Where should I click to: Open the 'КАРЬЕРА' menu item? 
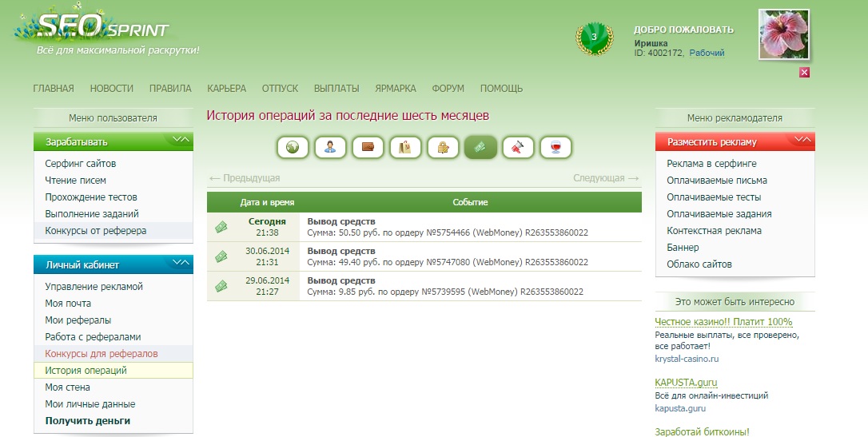tap(227, 89)
